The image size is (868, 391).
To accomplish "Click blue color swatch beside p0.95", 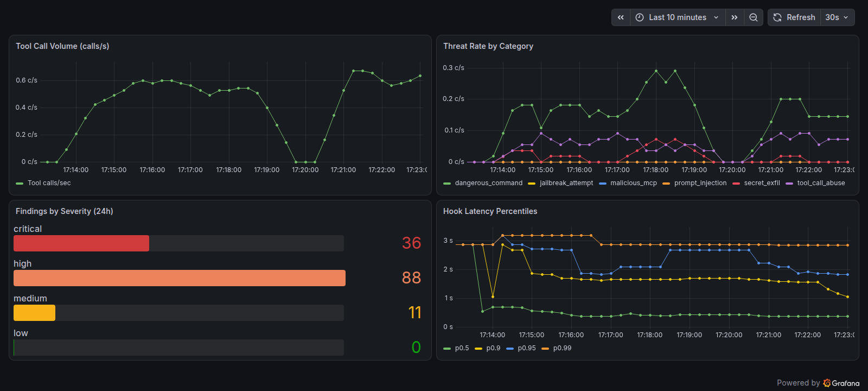I will pyautogui.click(x=510, y=349).
